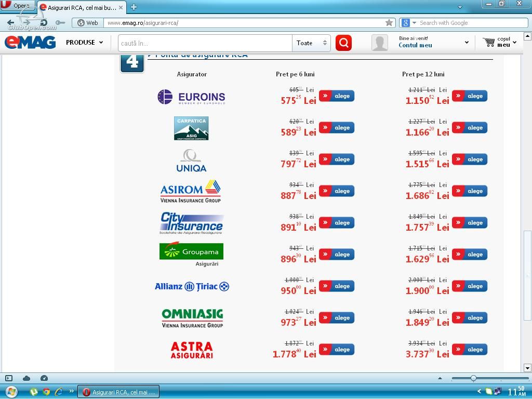Click the Carpatica Asig logo
The image size is (532, 399).
(x=191, y=128)
